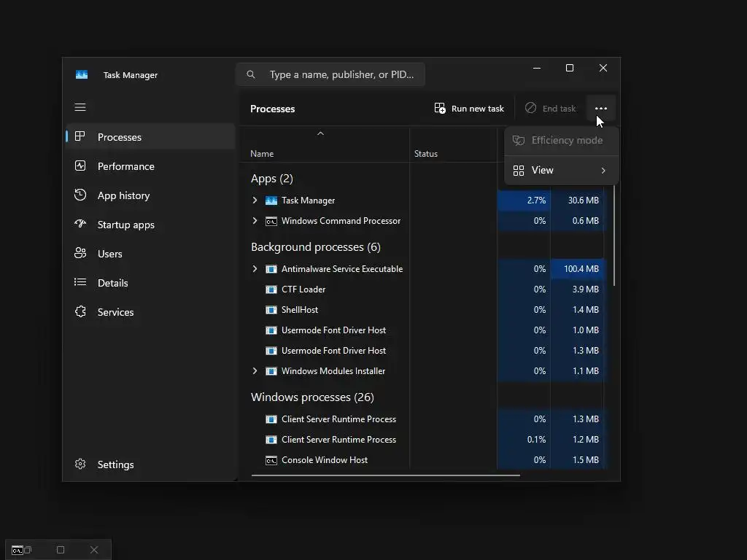Click the Background processes (6) heading
This screenshot has width=747, height=560.
tap(316, 247)
